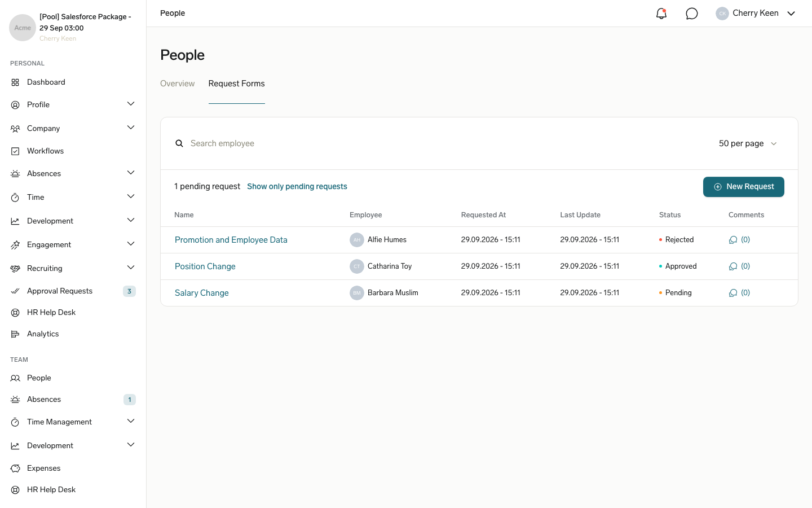This screenshot has height=508, width=812.
Task: Expand the Company menu chevron
Action: pyautogui.click(x=131, y=128)
